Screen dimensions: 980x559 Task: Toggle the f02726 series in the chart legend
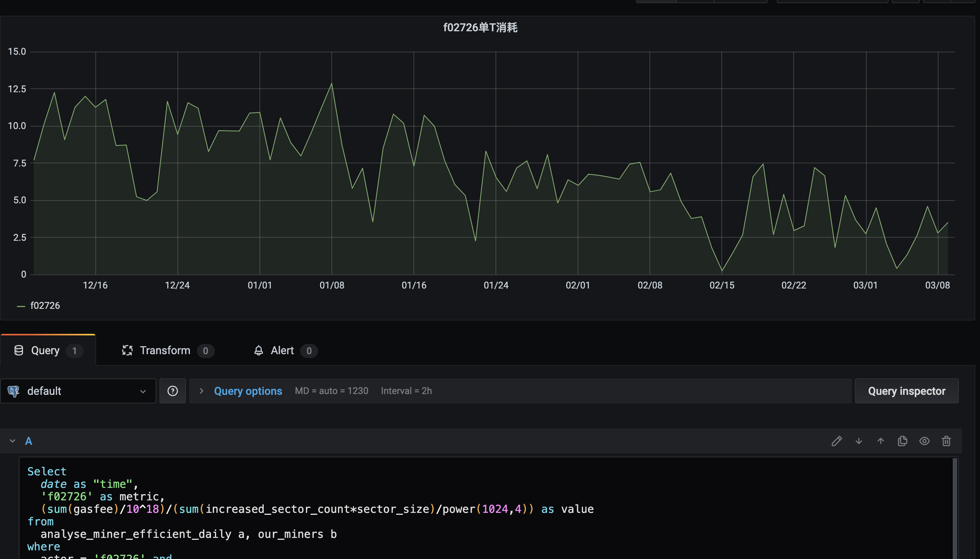[x=45, y=305]
